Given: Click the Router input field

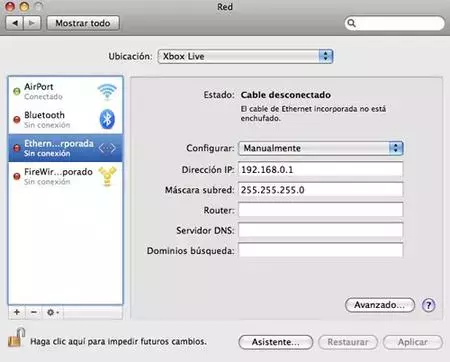Looking at the screenshot, I should click(321, 210).
